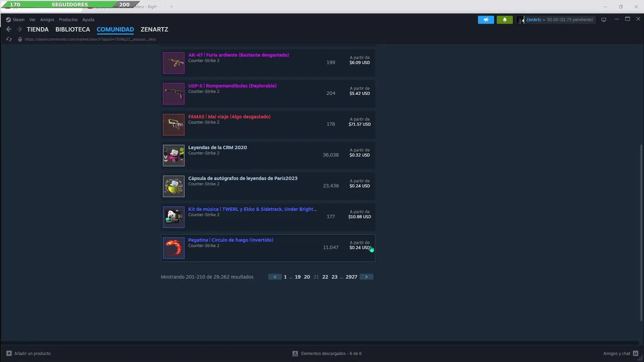
Task: Click the plus icon beside Añadir un producto
Action: click(x=9, y=353)
